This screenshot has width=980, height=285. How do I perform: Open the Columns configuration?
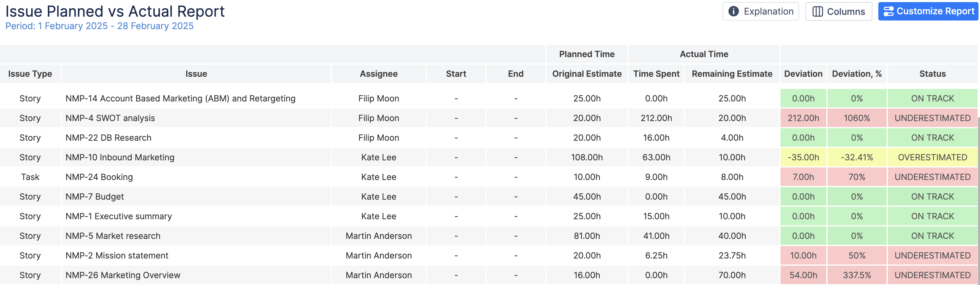[839, 11]
